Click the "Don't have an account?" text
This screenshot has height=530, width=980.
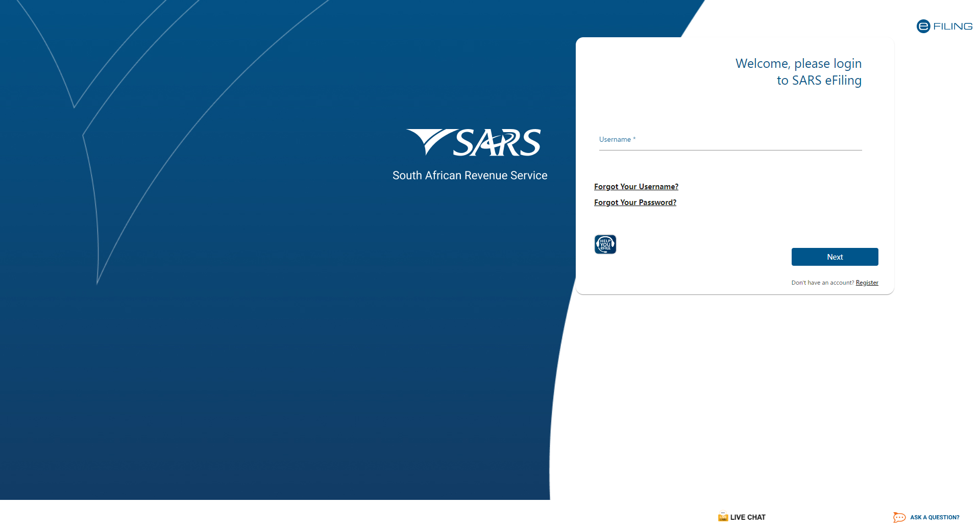pos(822,282)
